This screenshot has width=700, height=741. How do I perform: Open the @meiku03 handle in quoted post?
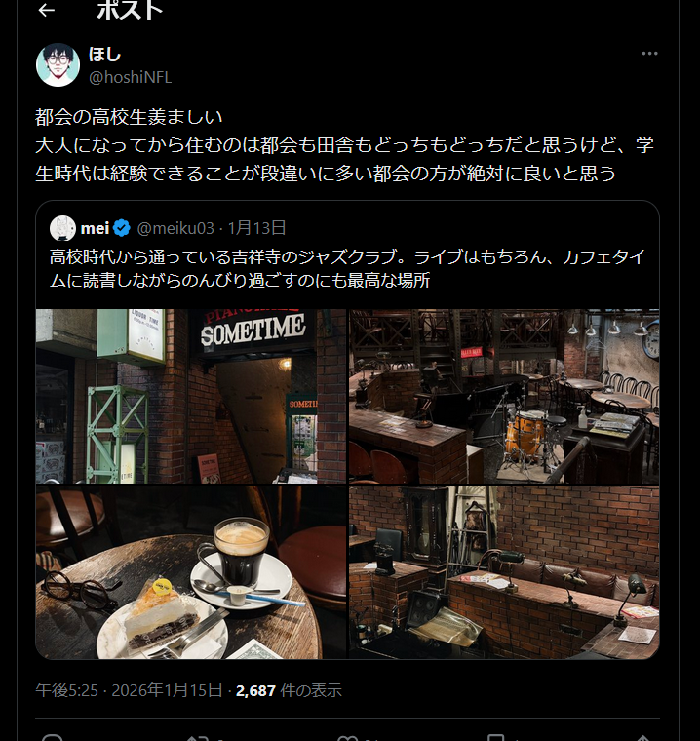[x=175, y=228]
